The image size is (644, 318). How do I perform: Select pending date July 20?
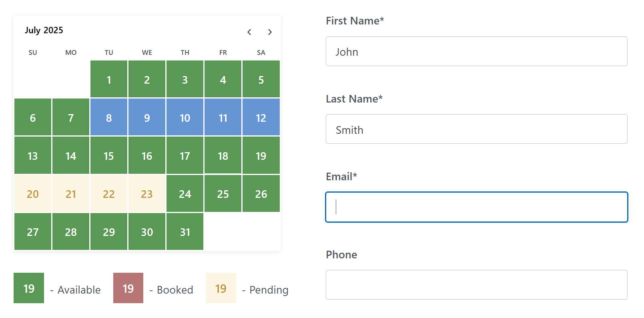(33, 193)
